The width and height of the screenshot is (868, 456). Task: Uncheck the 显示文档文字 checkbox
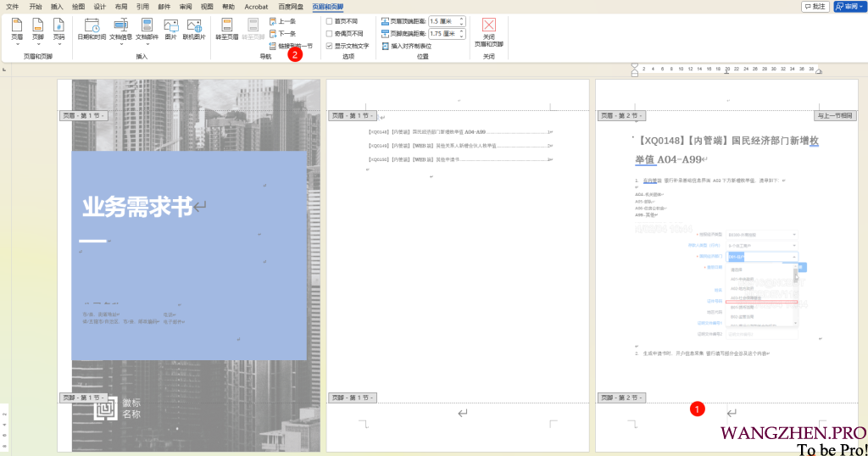point(330,46)
